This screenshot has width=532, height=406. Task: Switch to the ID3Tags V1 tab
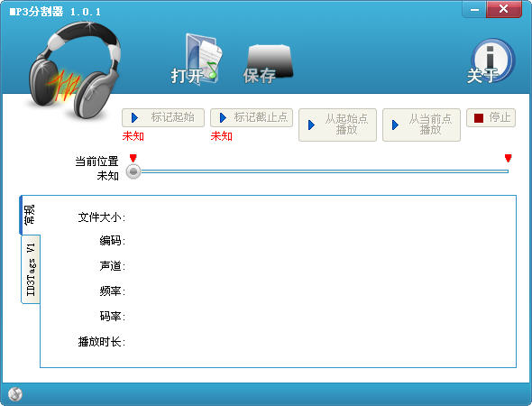click(x=31, y=269)
